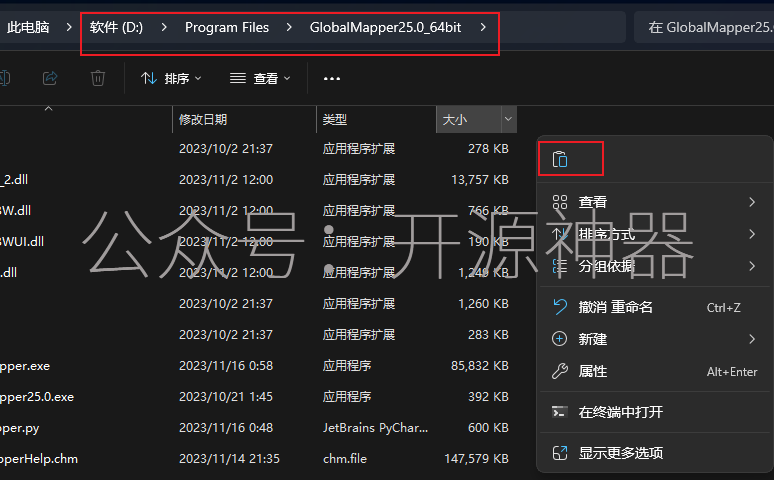Select the file ending WUI.dll
The image size is (774, 480).
coord(22,241)
